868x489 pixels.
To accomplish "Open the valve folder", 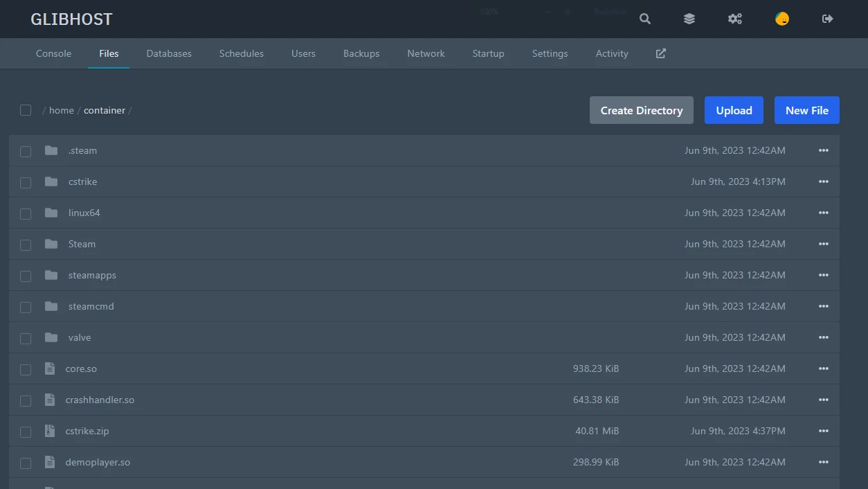I will click(80, 337).
